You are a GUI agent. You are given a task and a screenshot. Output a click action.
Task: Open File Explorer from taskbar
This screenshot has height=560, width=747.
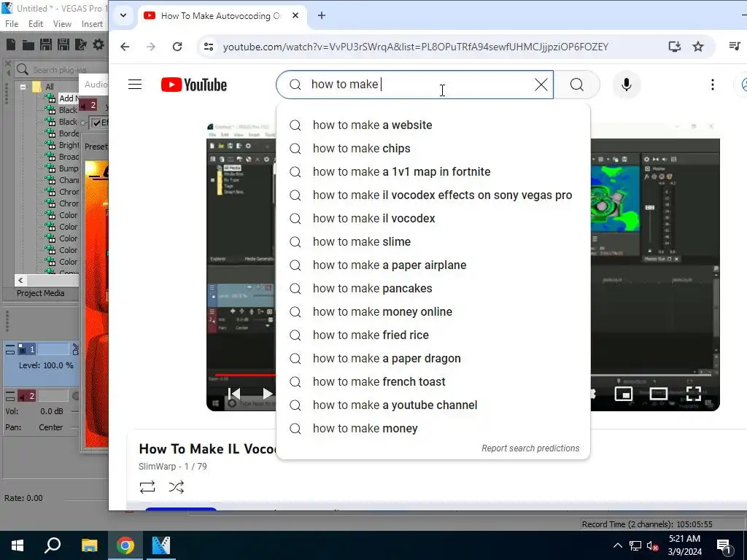pos(89,545)
